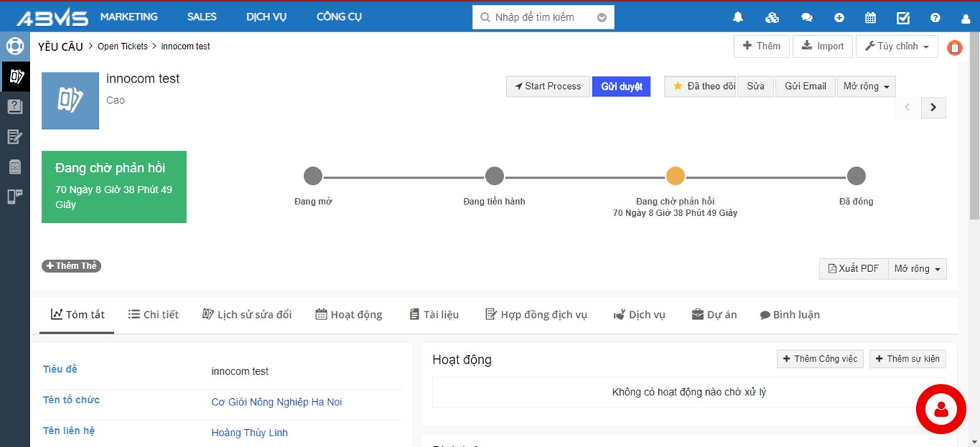
Task: Go to next record arrow
Action: [933, 108]
